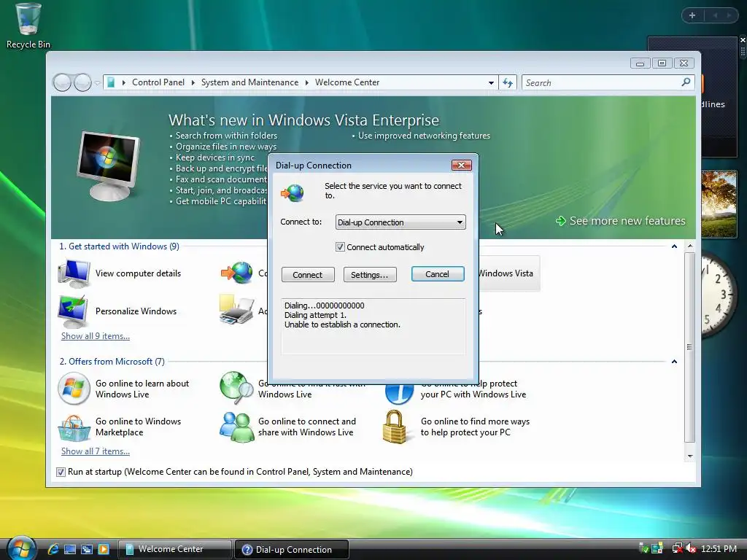Screen dimensions: 747x560
Task: Click globe magnifier icon for Windows Live search offer
Action: (236, 388)
